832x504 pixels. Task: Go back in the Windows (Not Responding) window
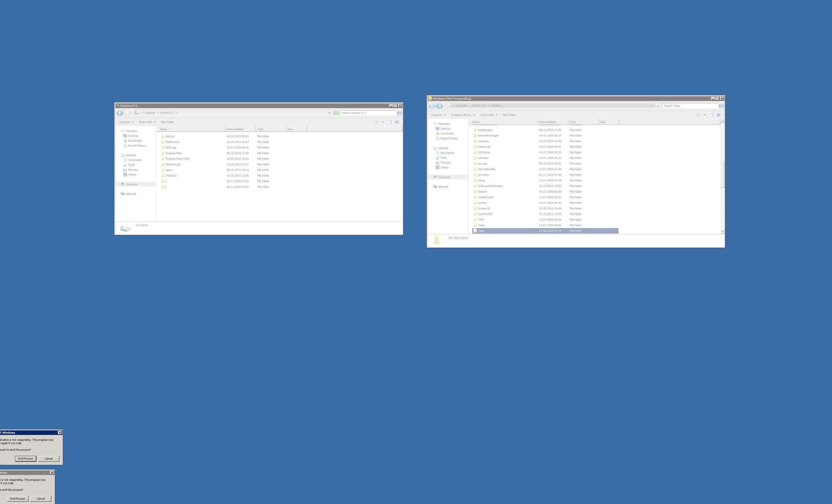(x=432, y=106)
